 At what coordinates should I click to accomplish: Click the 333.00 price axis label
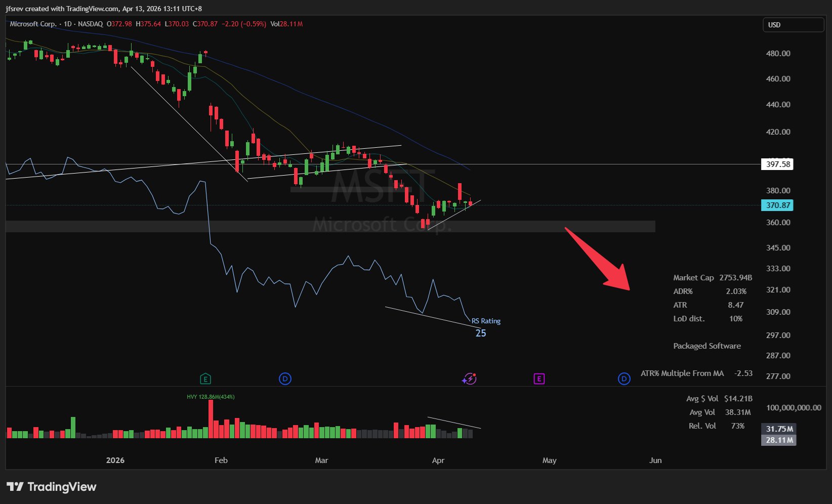point(778,268)
